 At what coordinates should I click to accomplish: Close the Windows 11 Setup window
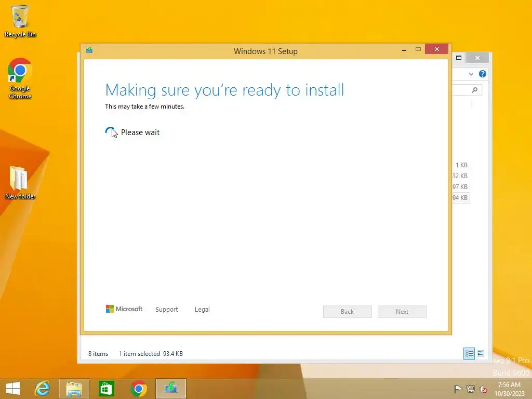pos(436,49)
